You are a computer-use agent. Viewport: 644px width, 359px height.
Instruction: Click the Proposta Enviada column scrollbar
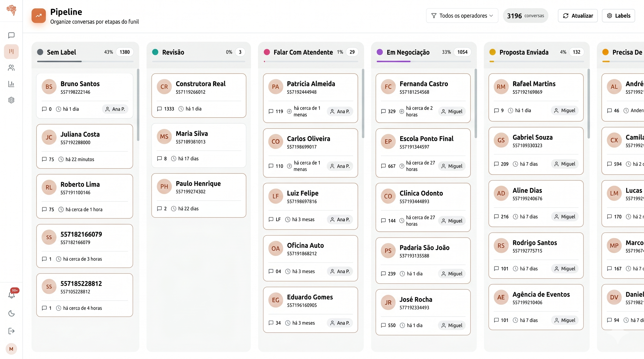(x=589, y=103)
